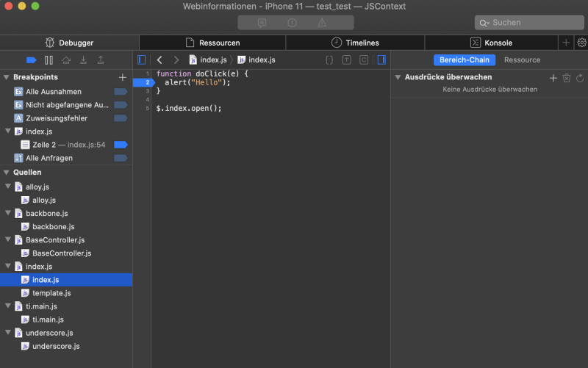Toggle all breakpoints on or off
Image resolution: width=588 pixels, height=368 pixels.
[31, 59]
